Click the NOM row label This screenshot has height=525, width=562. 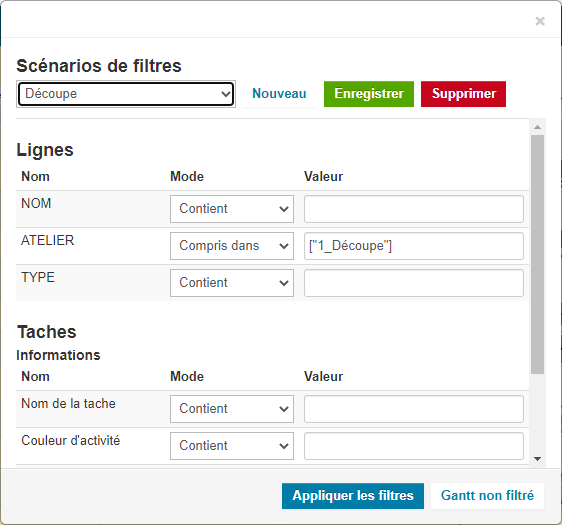[x=36, y=203]
